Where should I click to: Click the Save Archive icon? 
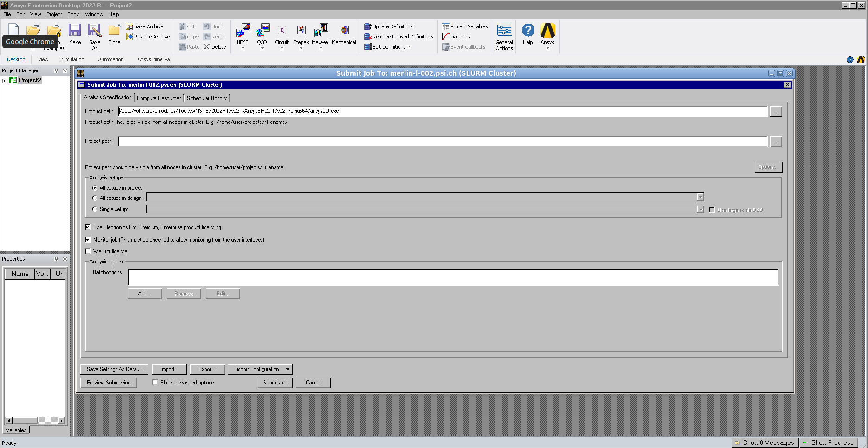coord(129,26)
